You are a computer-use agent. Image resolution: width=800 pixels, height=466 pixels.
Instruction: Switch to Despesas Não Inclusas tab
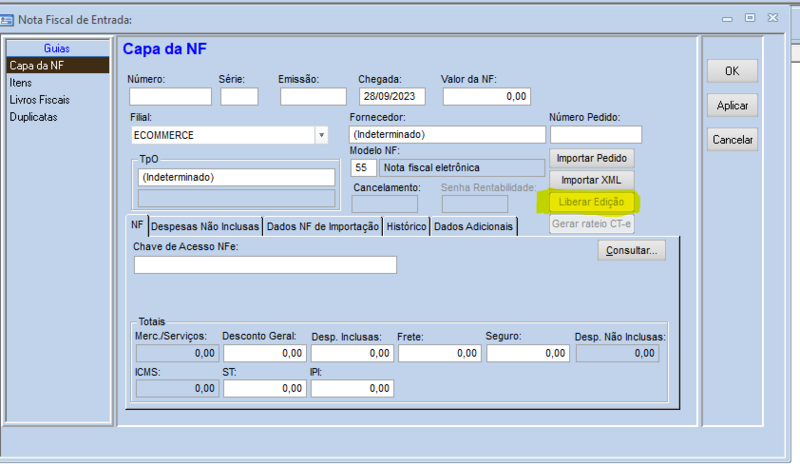[x=205, y=227]
